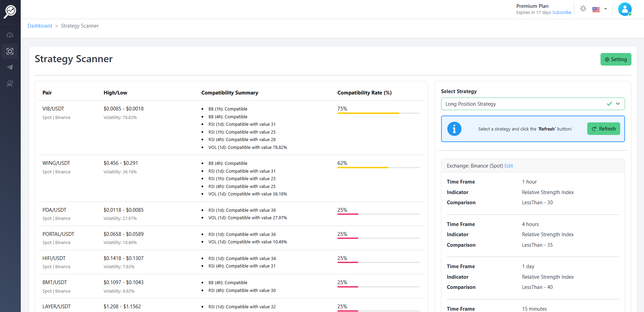Click 'LessThan - 35' comparison value
This screenshot has width=644, height=312.
537,245
